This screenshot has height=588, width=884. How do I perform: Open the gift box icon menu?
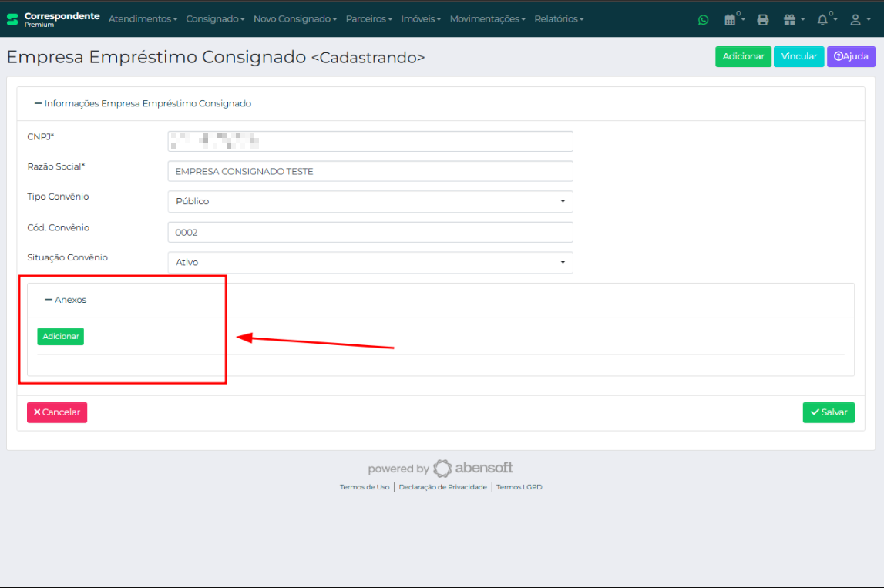point(792,20)
